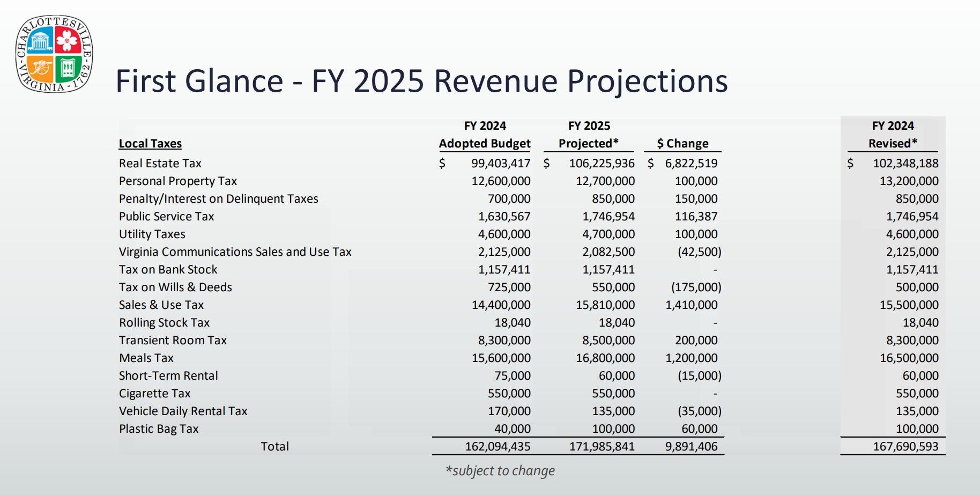Select the 'Tax on Bank Stock' label
The width and height of the screenshot is (980, 495).
click(168, 269)
